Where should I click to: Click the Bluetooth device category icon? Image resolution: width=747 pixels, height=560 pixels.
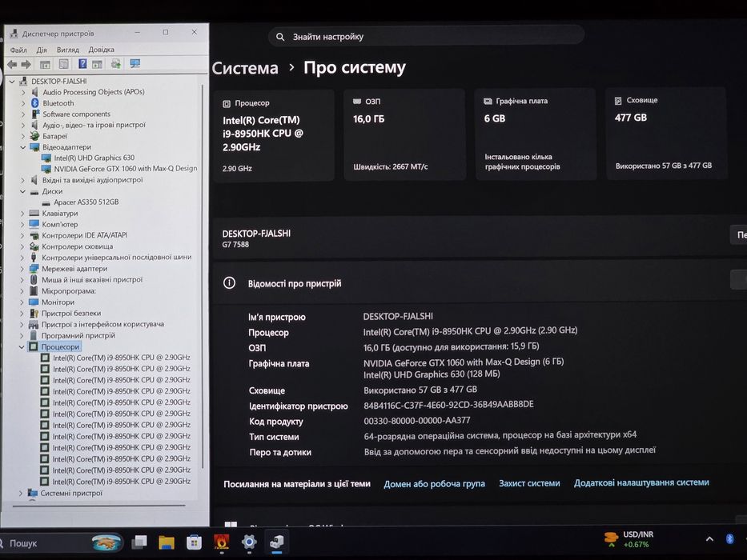(34, 103)
